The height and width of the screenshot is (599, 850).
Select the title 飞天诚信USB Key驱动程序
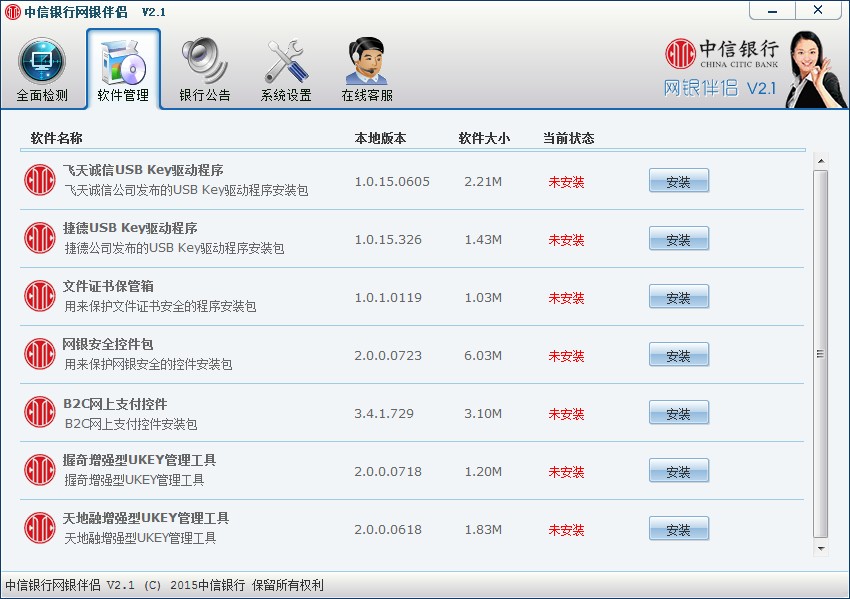[x=143, y=170]
